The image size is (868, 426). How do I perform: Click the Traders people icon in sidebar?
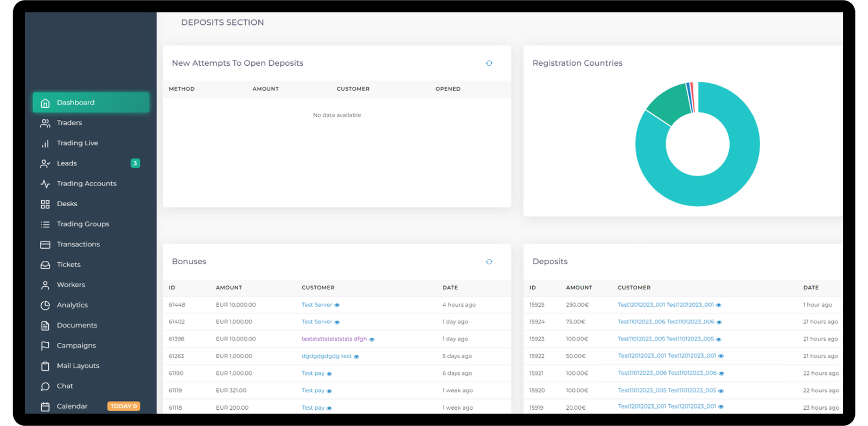tap(45, 123)
